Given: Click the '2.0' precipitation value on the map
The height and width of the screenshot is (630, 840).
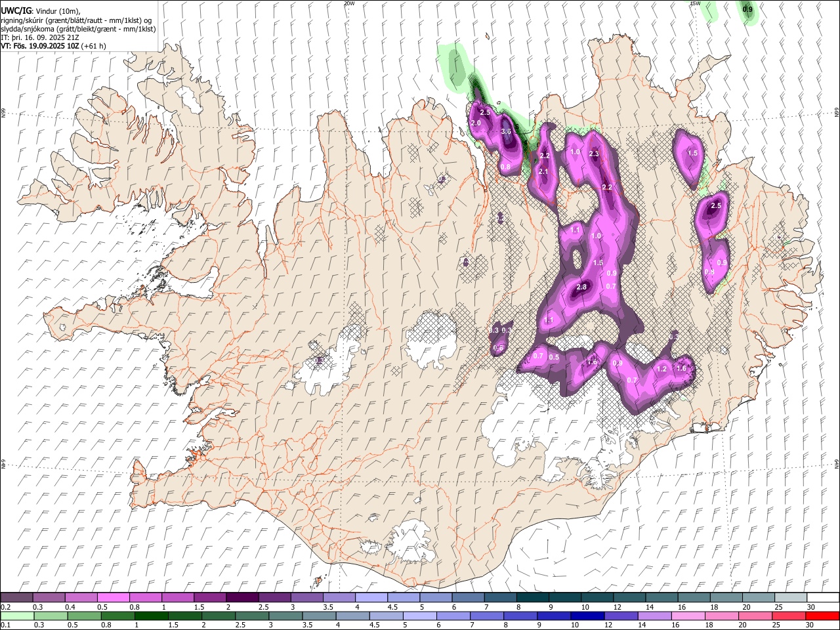Looking at the screenshot, I should pyautogui.click(x=476, y=123).
